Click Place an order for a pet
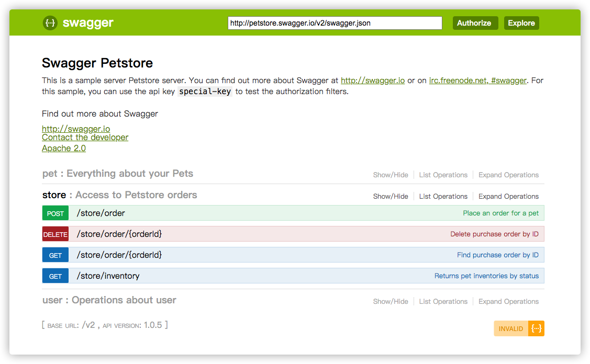This screenshot has width=590, height=364. (x=501, y=213)
